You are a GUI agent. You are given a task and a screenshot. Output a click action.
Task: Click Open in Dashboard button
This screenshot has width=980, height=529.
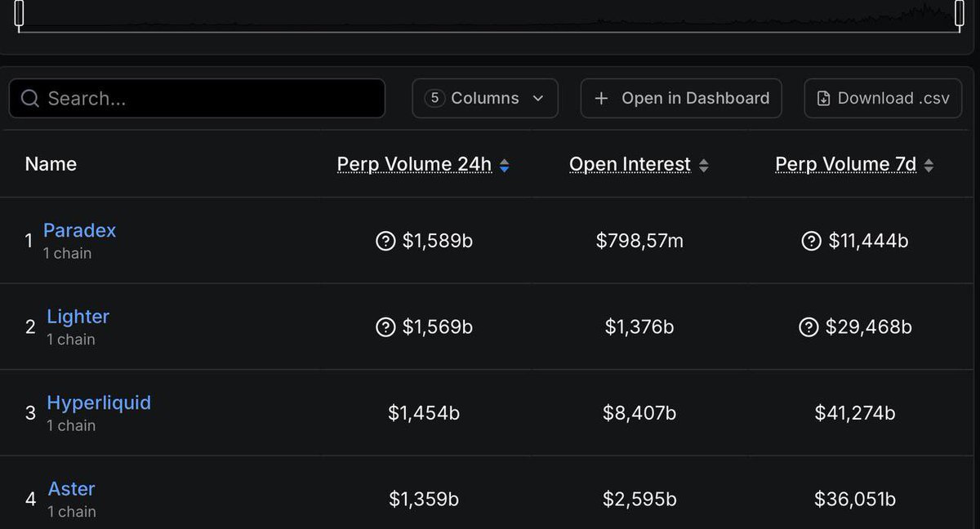tap(681, 98)
